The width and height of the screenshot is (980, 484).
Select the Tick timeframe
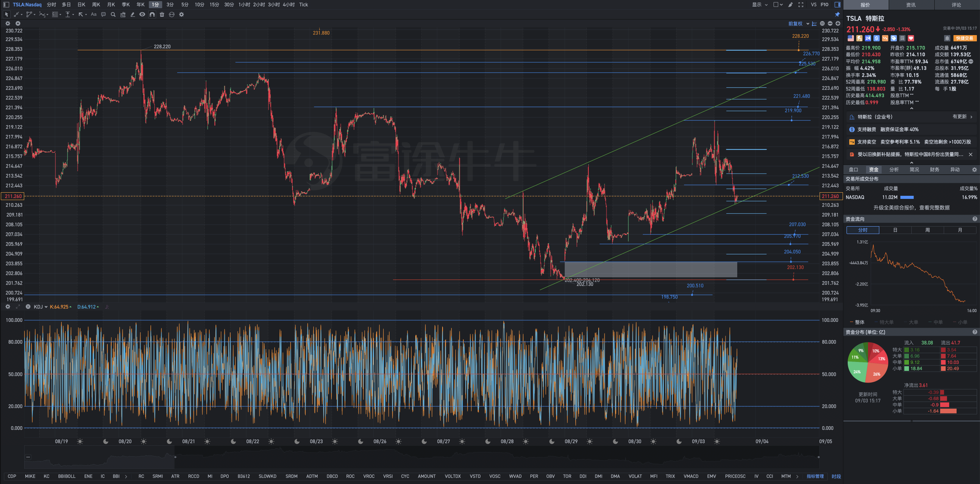(x=304, y=5)
